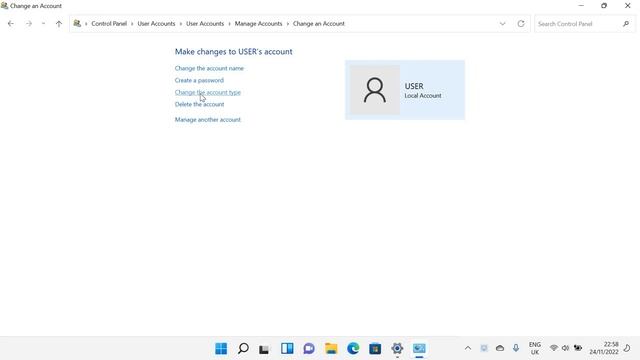Click the User Accounts icon in the address bar
This screenshot has height=360, width=640.
coord(77,24)
